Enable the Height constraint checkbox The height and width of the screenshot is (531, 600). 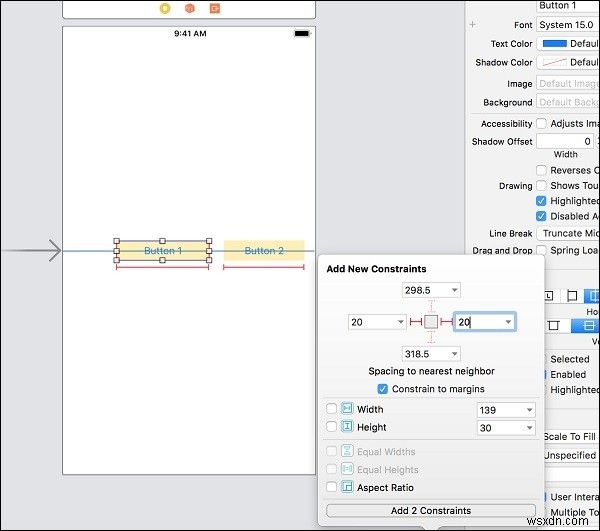pos(331,426)
